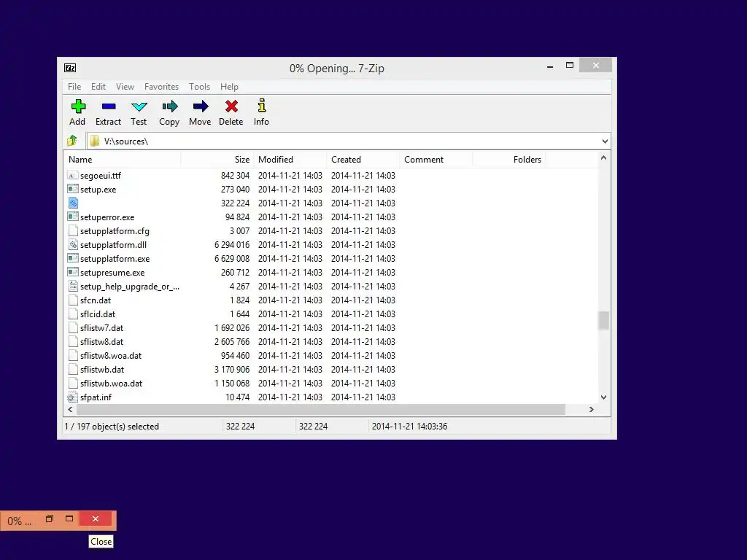747x560 pixels.
Task: Click the scroll up arrow of file list
Action: click(x=603, y=157)
